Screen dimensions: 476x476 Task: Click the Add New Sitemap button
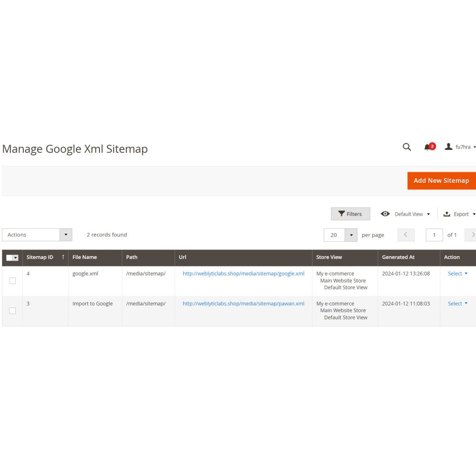(x=441, y=180)
